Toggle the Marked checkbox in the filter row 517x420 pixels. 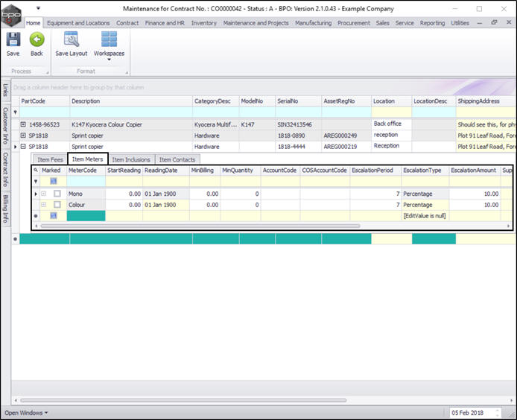pos(54,181)
